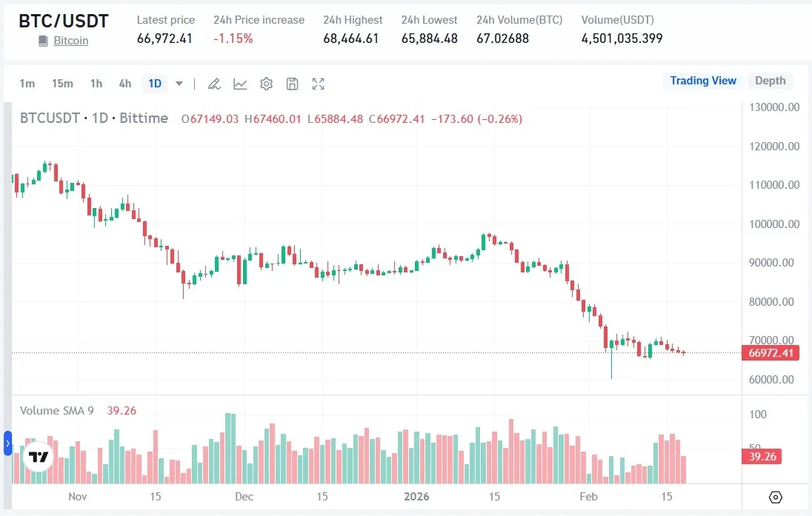Screen dimensions: 812x516
Task: Switch to the Depth tab
Action: [771, 81]
